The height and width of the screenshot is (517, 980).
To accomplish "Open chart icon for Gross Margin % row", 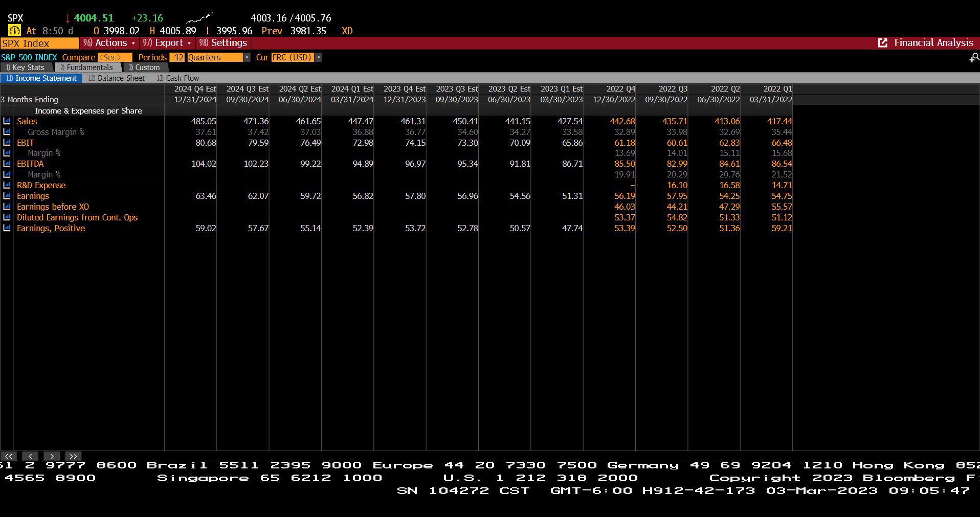I will [7, 132].
